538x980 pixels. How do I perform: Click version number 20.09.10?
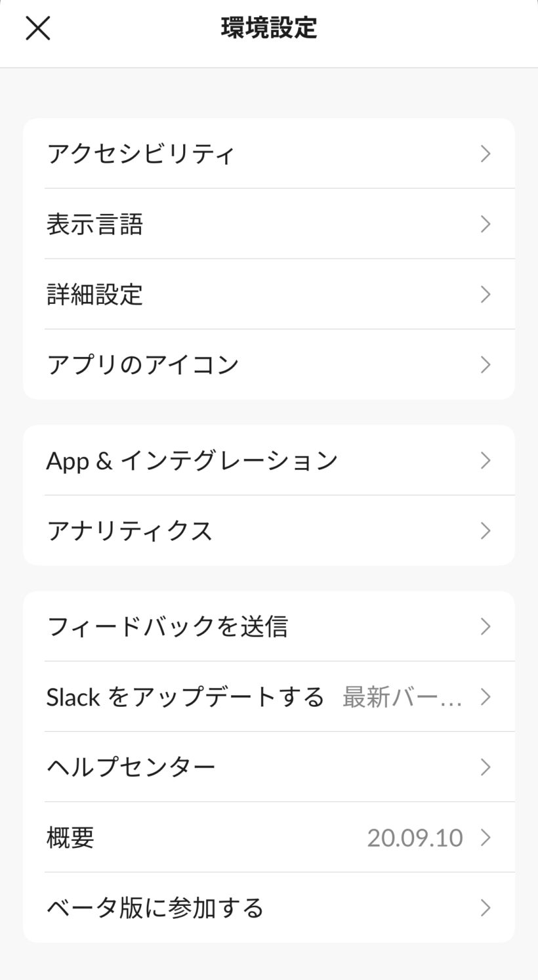[x=415, y=838]
